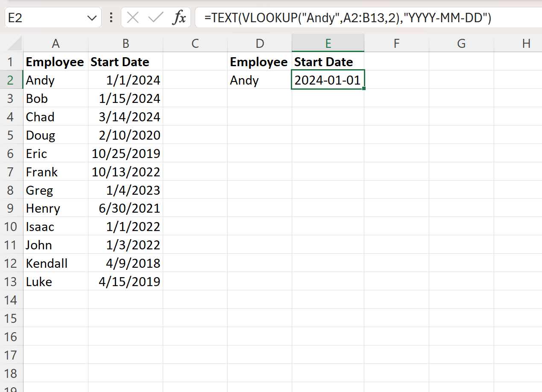The width and height of the screenshot is (542, 392).
Task: Click the date 2/10/2020
Action: tap(126, 135)
